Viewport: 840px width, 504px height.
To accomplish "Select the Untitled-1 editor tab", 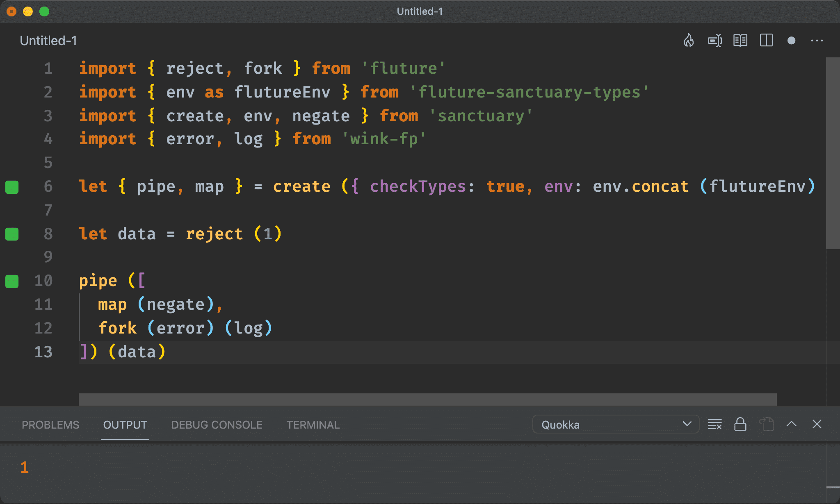I will click(x=48, y=41).
